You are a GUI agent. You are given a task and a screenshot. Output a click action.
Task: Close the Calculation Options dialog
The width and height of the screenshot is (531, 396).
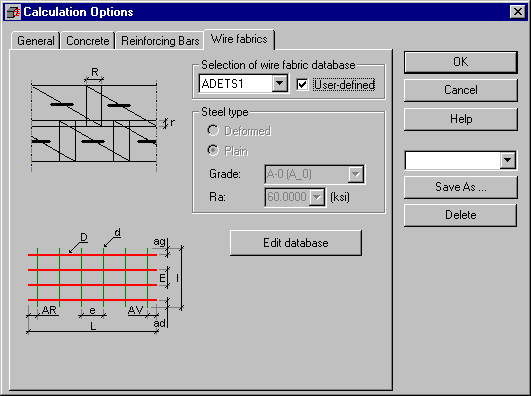point(517,12)
